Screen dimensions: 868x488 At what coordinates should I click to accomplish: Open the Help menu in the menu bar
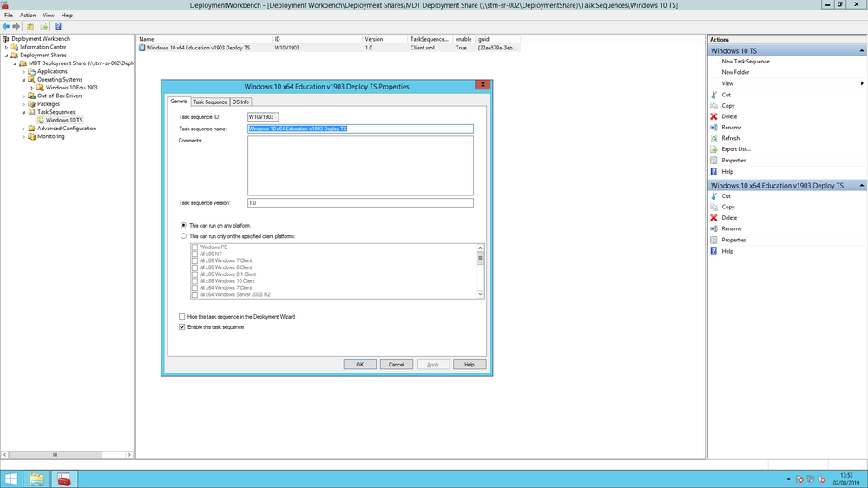67,16
